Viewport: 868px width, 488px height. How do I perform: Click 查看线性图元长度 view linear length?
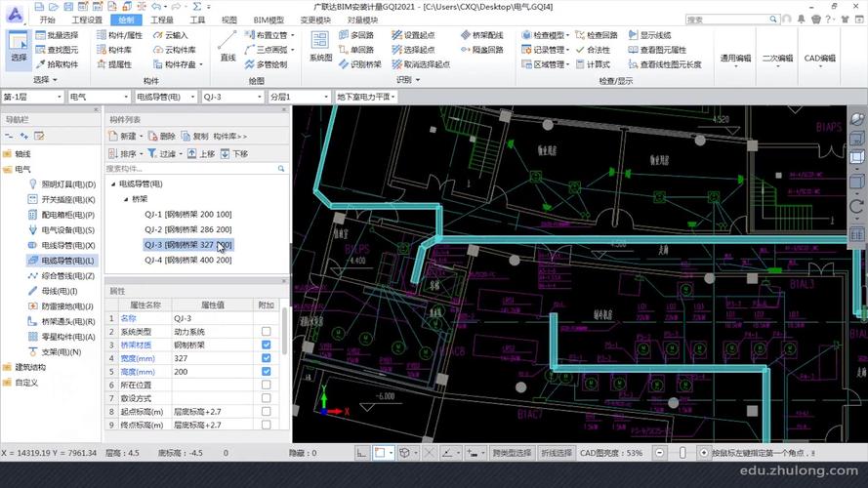point(665,64)
